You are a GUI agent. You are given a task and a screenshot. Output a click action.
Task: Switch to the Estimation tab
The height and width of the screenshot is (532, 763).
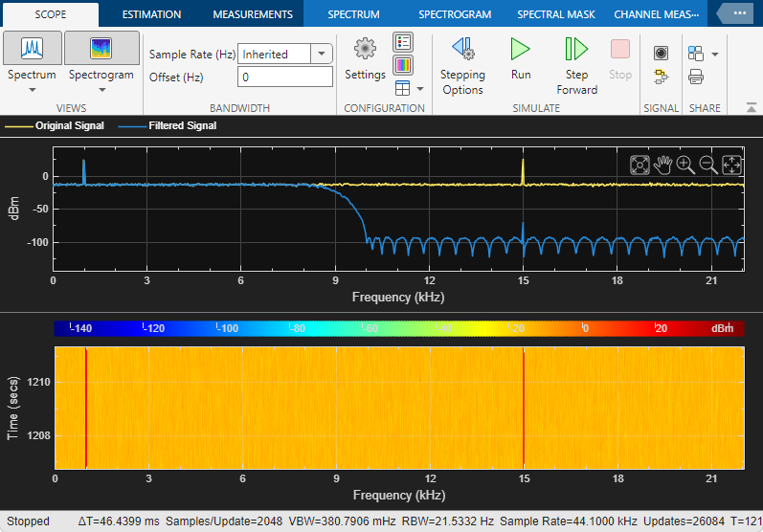point(152,14)
